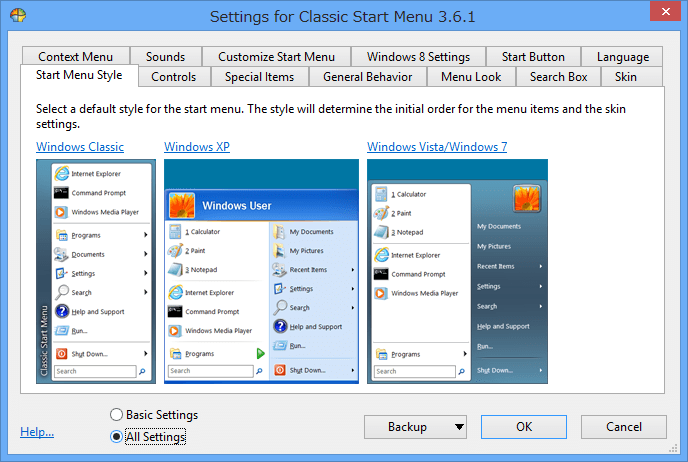Click the Windows XP style preview image

(x=260, y=269)
